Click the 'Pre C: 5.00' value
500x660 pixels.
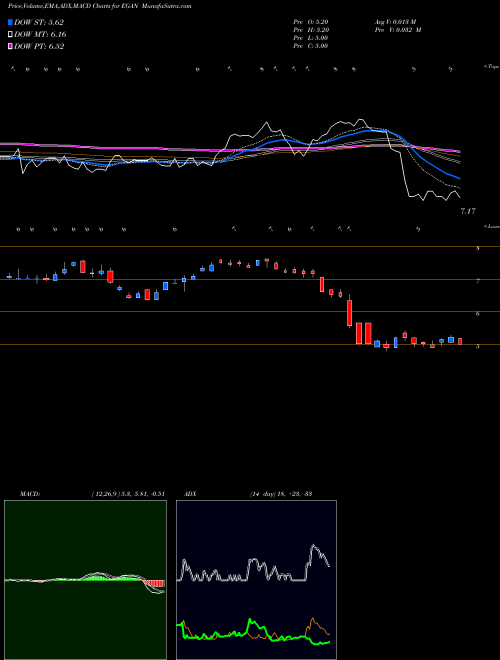pos(311,46)
